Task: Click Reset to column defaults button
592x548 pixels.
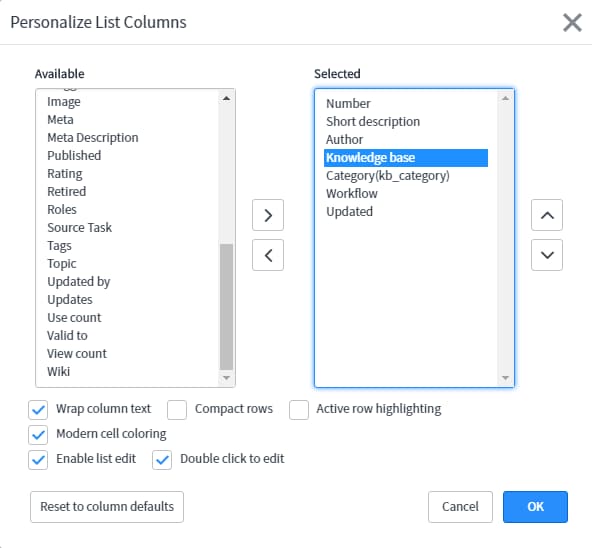Action: coord(107,507)
